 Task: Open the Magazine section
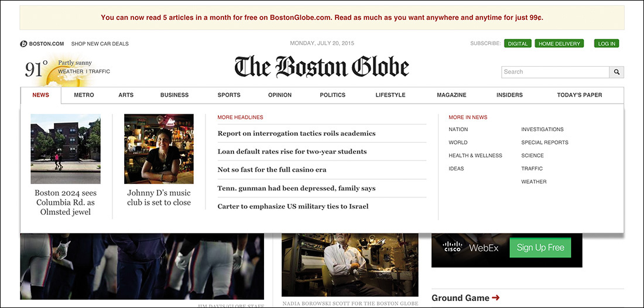[x=451, y=95]
